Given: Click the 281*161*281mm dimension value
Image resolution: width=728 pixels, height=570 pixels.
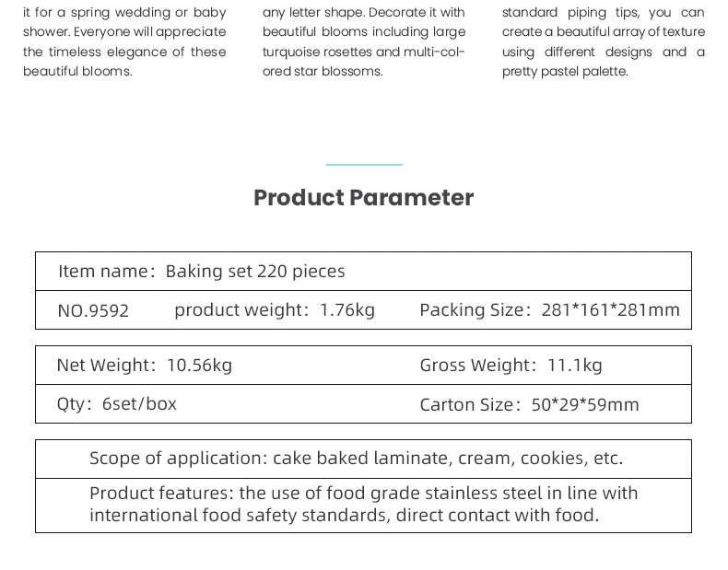Looking at the screenshot, I should click(611, 310).
